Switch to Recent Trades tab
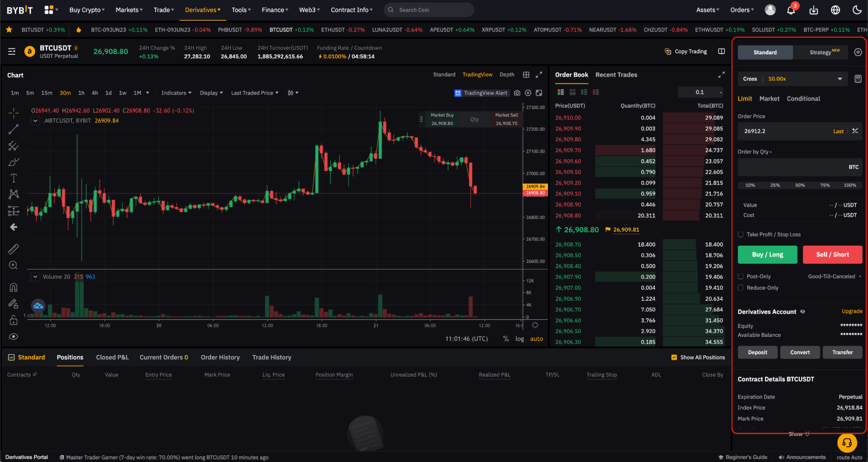 (x=616, y=75)
